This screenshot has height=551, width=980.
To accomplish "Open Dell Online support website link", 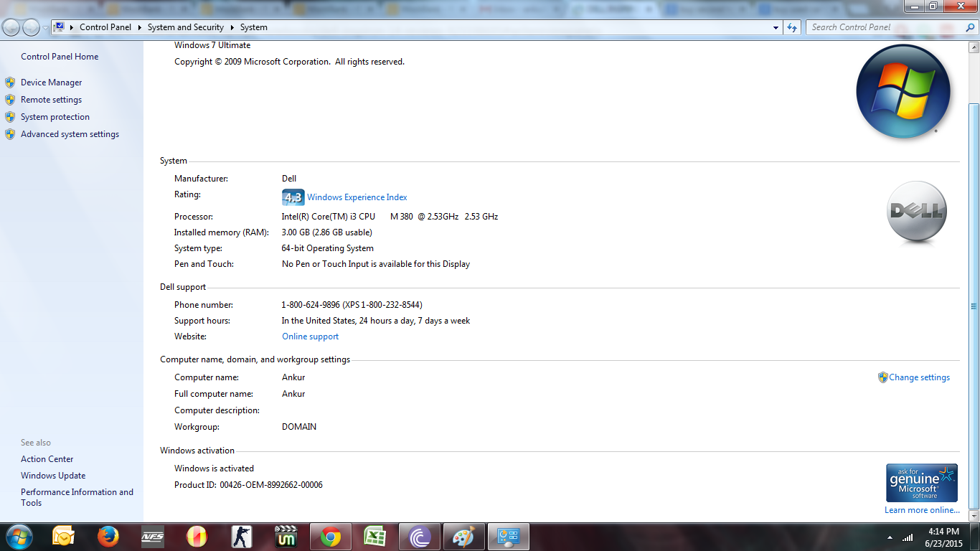I will point(310,336).
